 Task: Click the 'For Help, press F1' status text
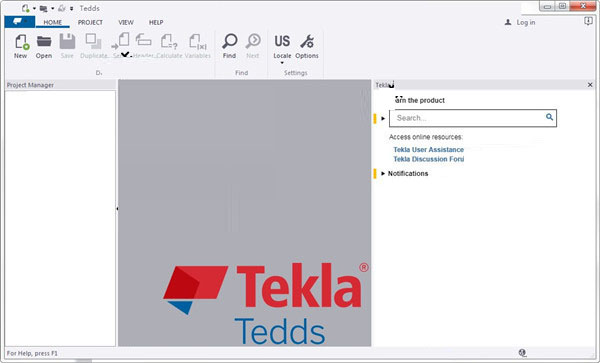(x=32, y=353)
